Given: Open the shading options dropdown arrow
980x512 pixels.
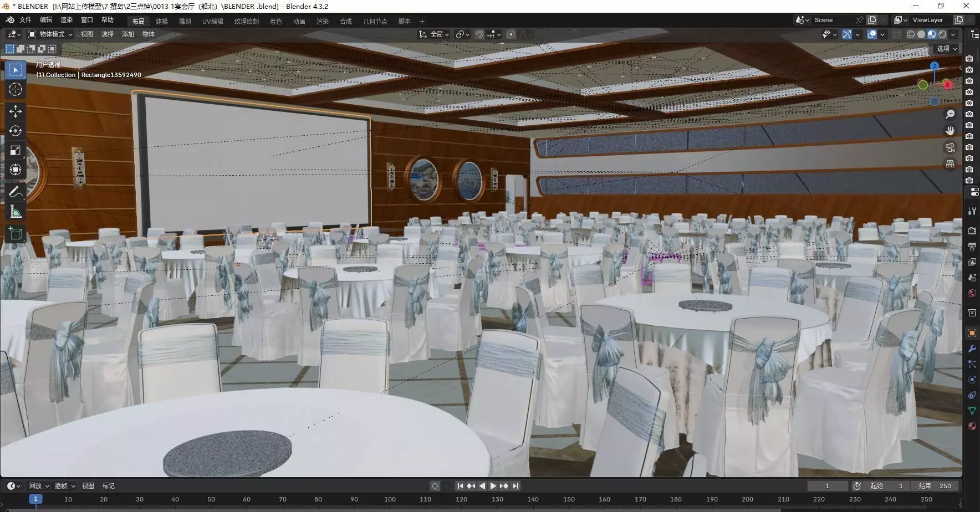Looking at the screenshot, I should coord(953,34).
